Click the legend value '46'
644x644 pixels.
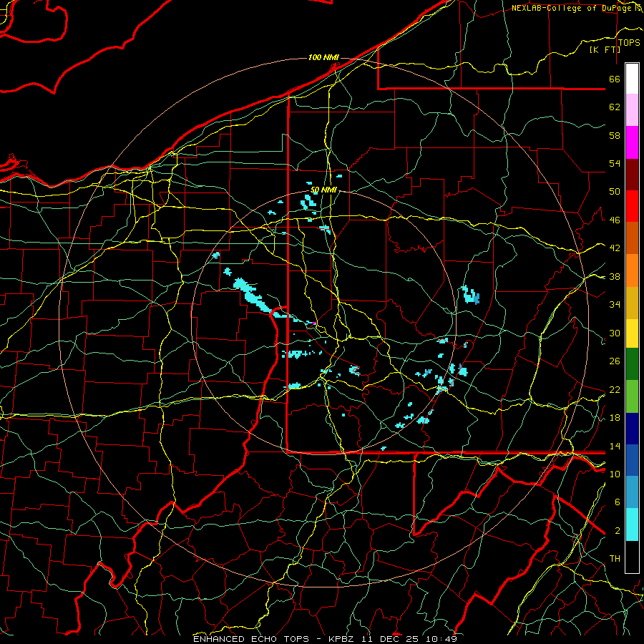pyautogui.click(x=615, y=220)
